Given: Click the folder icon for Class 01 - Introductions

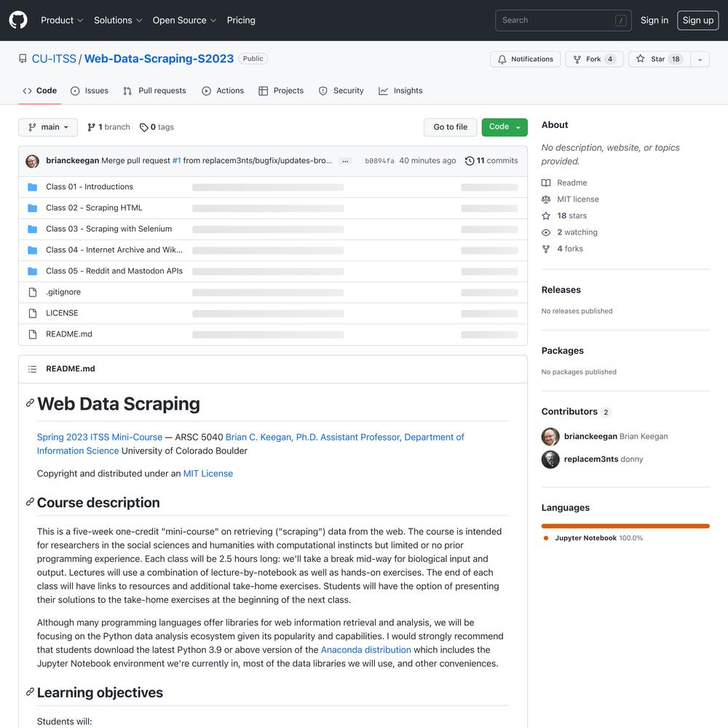Looking at the screenshot, I should click(32, 186).
